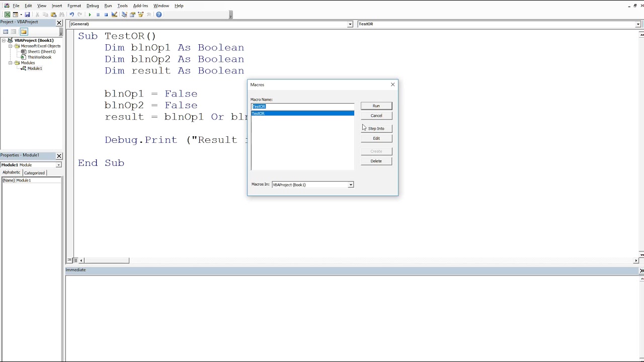Click the Find binoculars icon
This screenshot has width=644, height=362.
point(61,15)
